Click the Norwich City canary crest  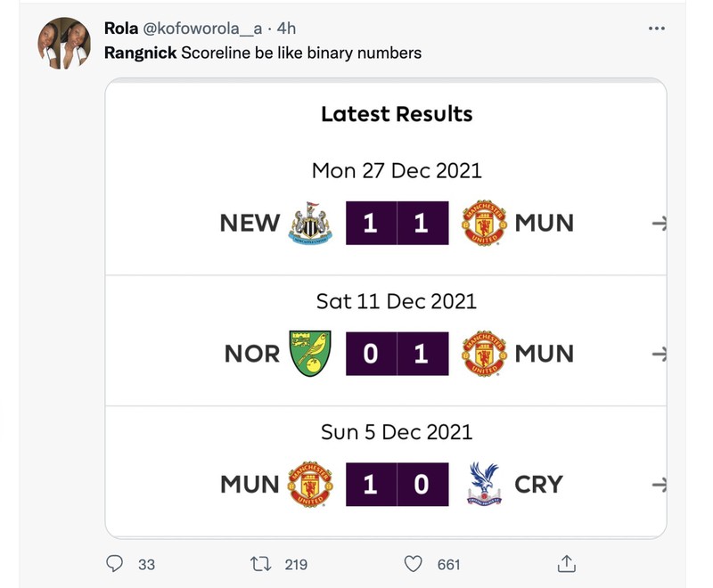[x=309, y=353]
